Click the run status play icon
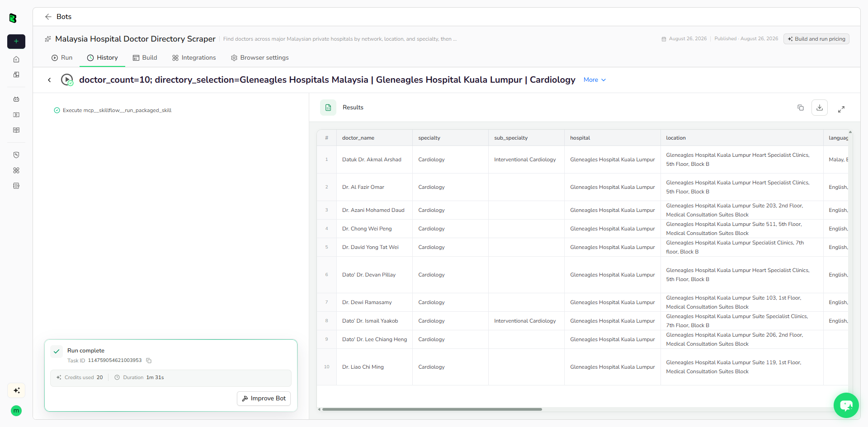 click(x=67, y=80)
